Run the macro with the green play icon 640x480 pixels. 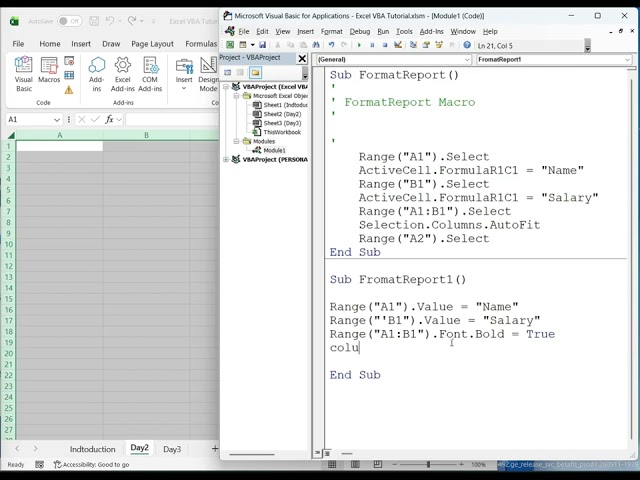click(359, 45)
